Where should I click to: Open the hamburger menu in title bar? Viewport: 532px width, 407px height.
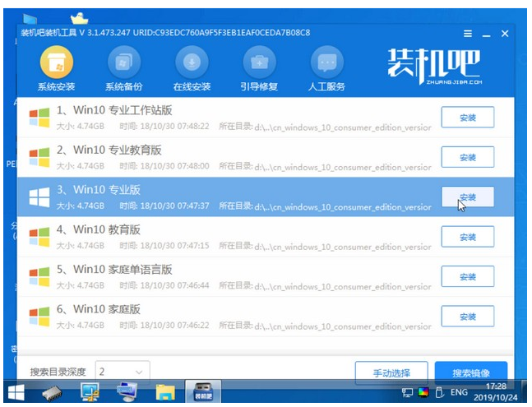468,34
